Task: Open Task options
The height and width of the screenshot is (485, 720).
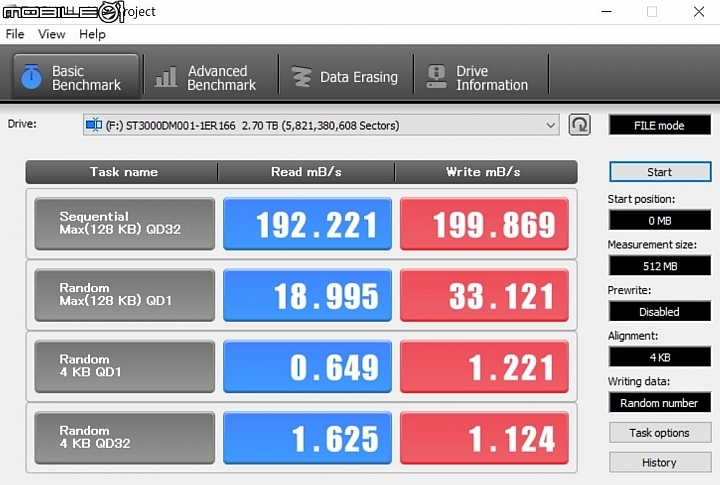Action: [660, 433]
